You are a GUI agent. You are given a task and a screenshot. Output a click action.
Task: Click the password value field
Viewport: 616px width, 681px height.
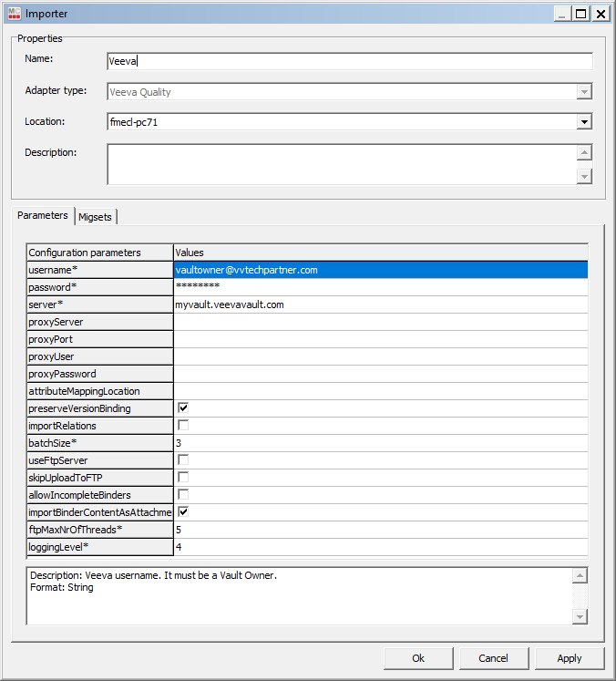tap(380, 287)
